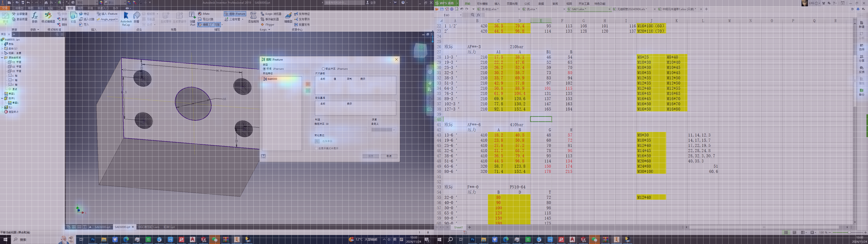The height and width of the screenshot is (244, 868).
Task: Click the WPS 表格 application button
Action: pos(446,3)
